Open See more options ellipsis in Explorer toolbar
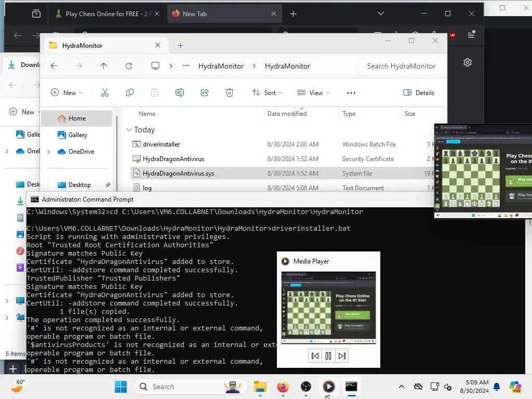Viewport: 532px width, 399px height. (x=351, y=92)
